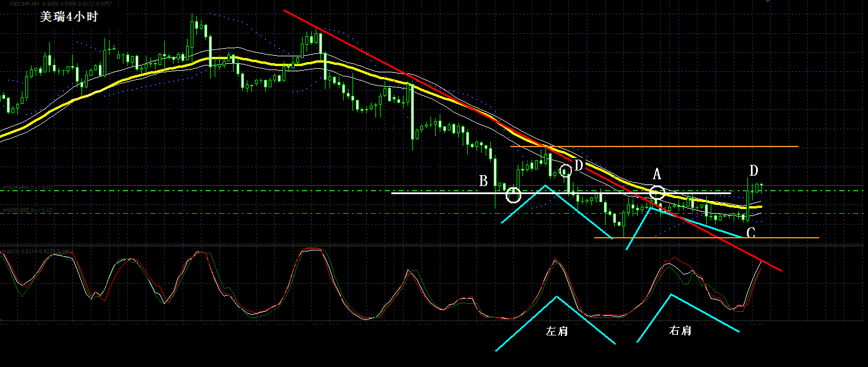Screen dimensions: 868x367
Task: Click the oscillator label showing 0.6154 values
Action: [x=37, y=251]
